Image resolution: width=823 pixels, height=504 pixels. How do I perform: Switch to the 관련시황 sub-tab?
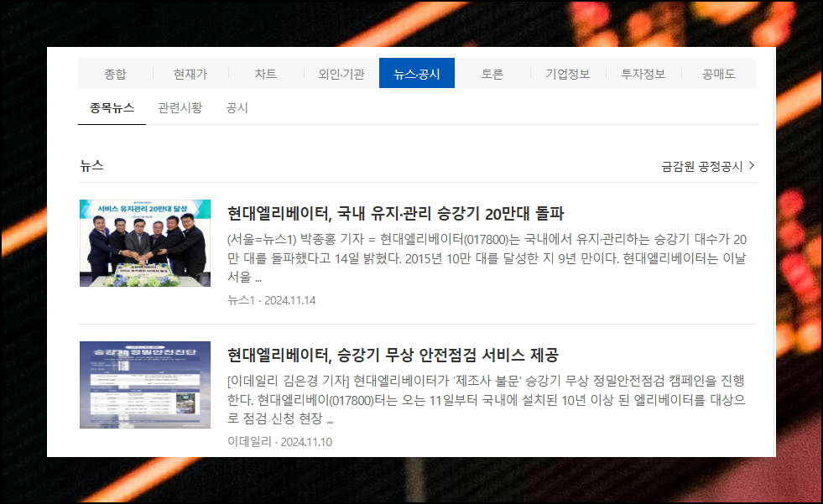coord(180,108)
